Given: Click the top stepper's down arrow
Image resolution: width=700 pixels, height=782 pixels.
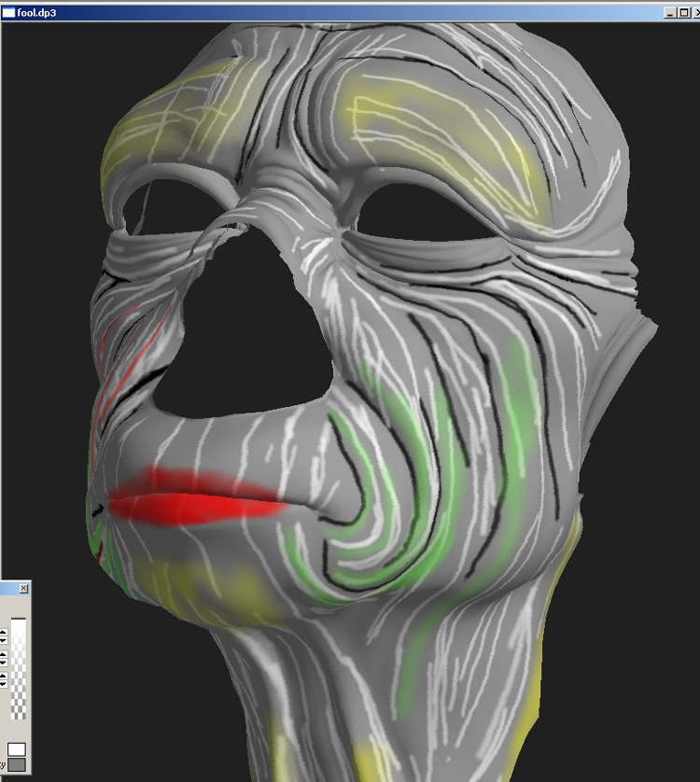Looking at the screenshot, I should pos(3,639).
